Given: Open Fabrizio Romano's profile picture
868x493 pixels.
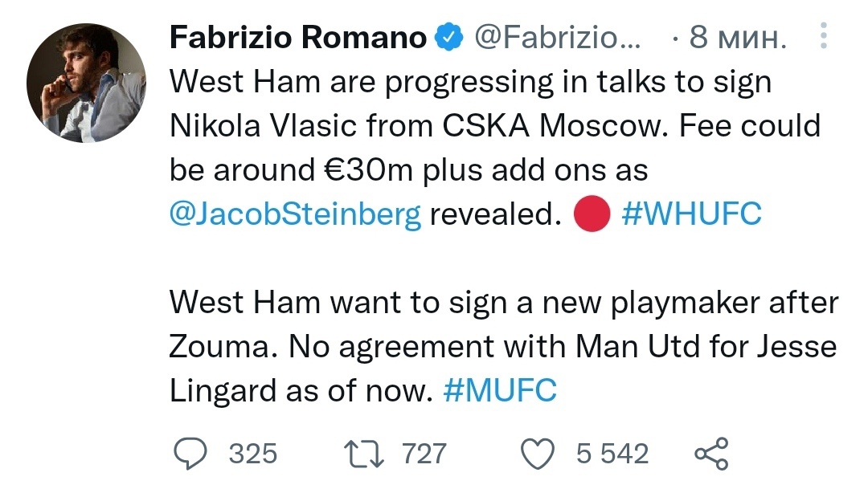Looking at the screenshot, I should coord(86,83).
